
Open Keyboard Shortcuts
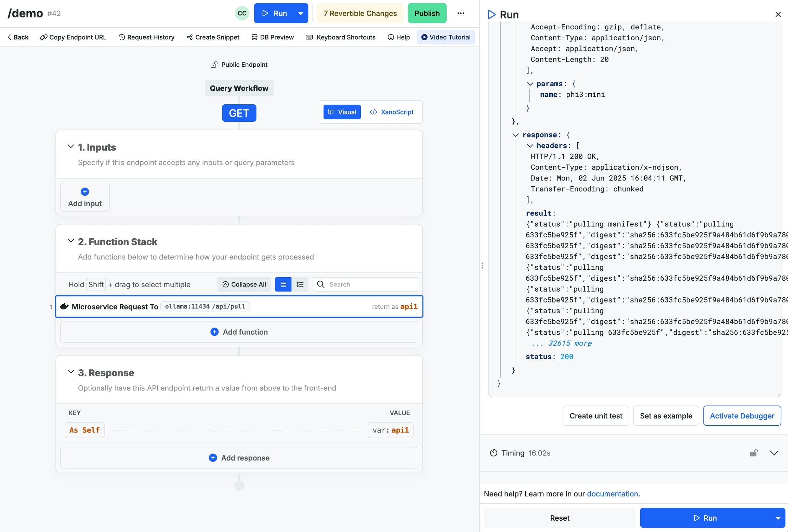pyautogui.click(x=340, y=37)
